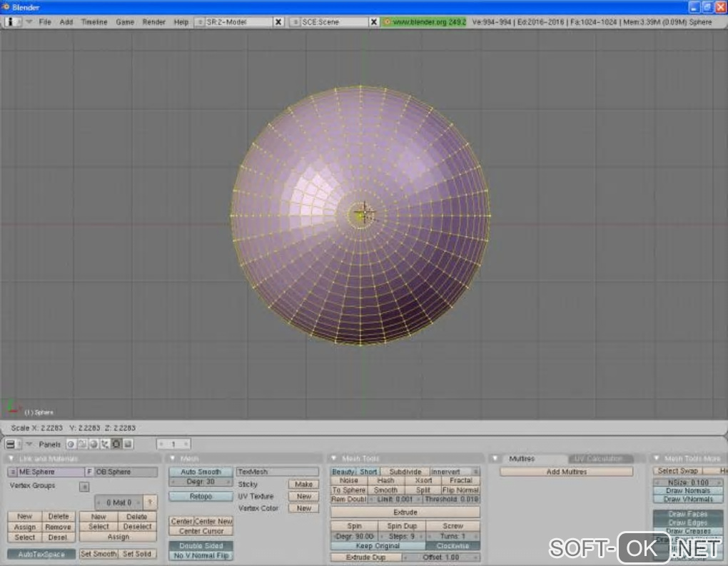
Task: Click the Extrude button
Action: tap(405, 512)
